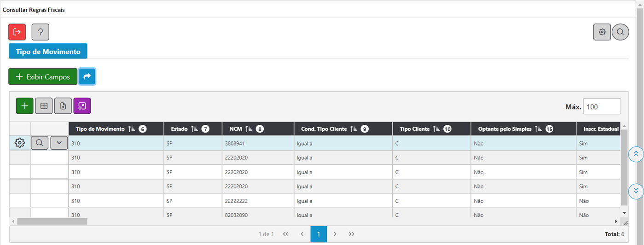644x245 pixels.
Task: Add new record with green plus icon
Action: coord(25,106)
